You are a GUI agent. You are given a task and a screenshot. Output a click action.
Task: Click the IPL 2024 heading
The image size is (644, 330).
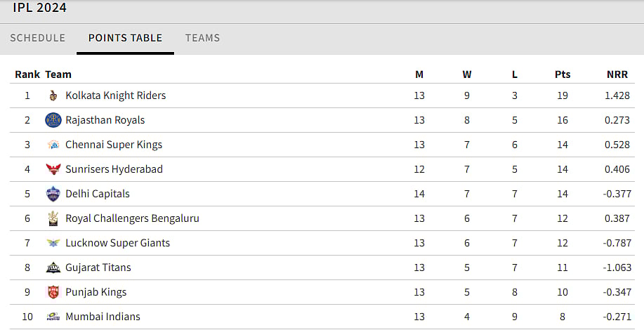(x=40, y=8)
